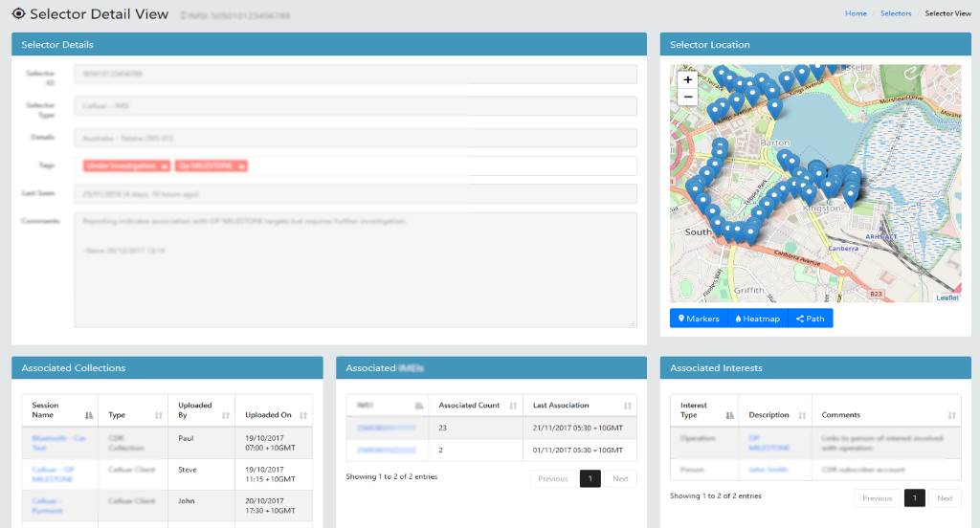This screenshot has height=528, width=980.
Task: Zoom in on the selector location map
Action: pyautogui.click(x=687, y=80)
